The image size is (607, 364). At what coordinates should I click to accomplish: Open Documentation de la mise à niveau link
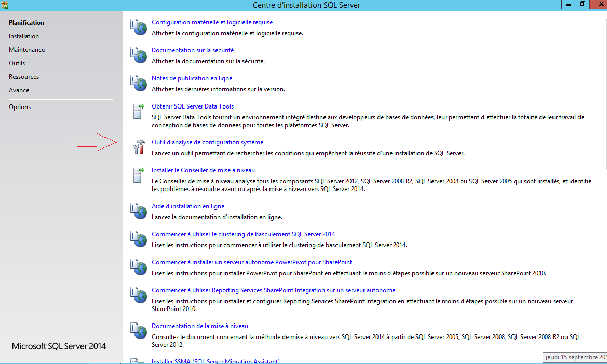(x=200, y=326)
